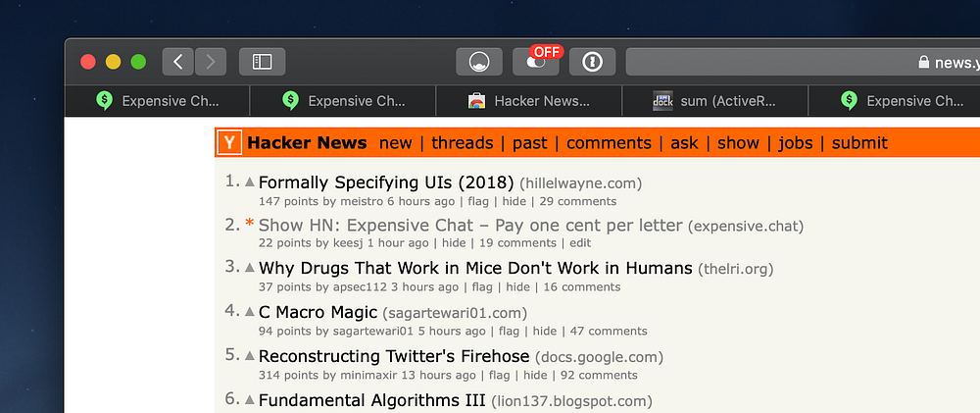Open user sagartewari01's profile
Image resolution: width=980 pixels, height=413 pixels.
pyautogui.click(x=373, y=331)
